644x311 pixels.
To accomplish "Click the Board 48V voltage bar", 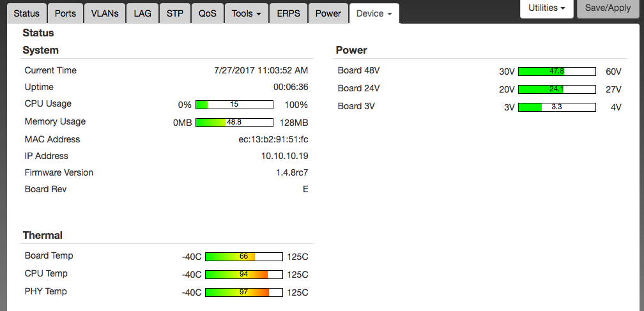I will pos(556,72).
